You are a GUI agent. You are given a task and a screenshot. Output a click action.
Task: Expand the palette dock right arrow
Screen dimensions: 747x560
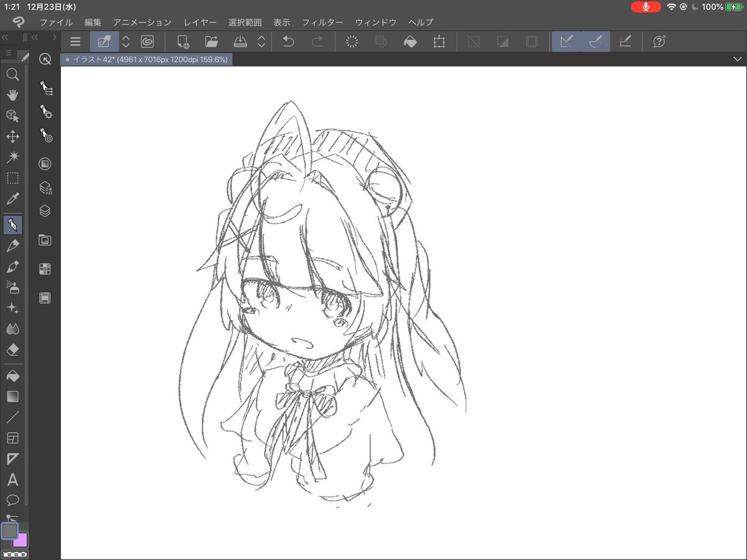55,37
